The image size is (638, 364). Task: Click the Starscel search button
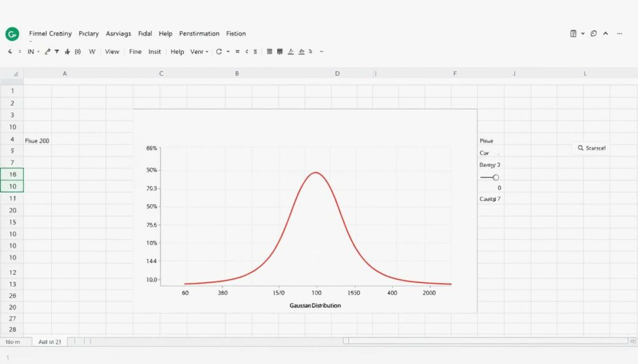(x=592, y=148)
